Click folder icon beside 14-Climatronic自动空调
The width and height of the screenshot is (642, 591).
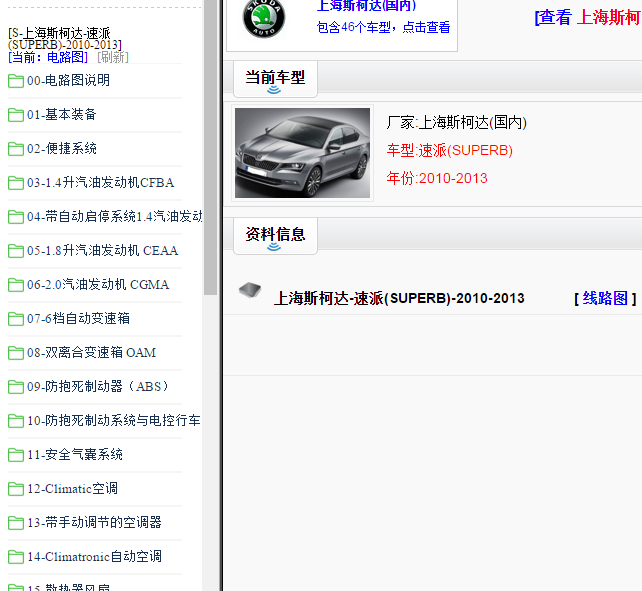tap(16, 557)
